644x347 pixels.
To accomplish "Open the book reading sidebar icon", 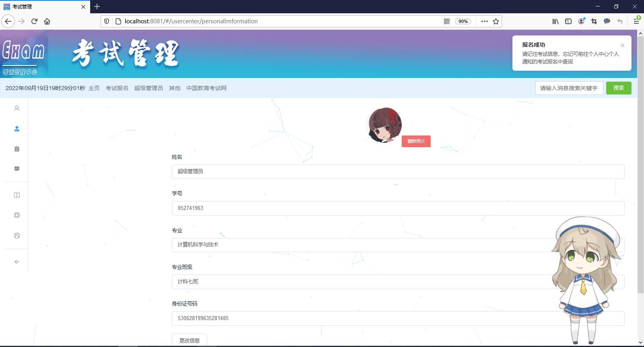I will [17, 195].
